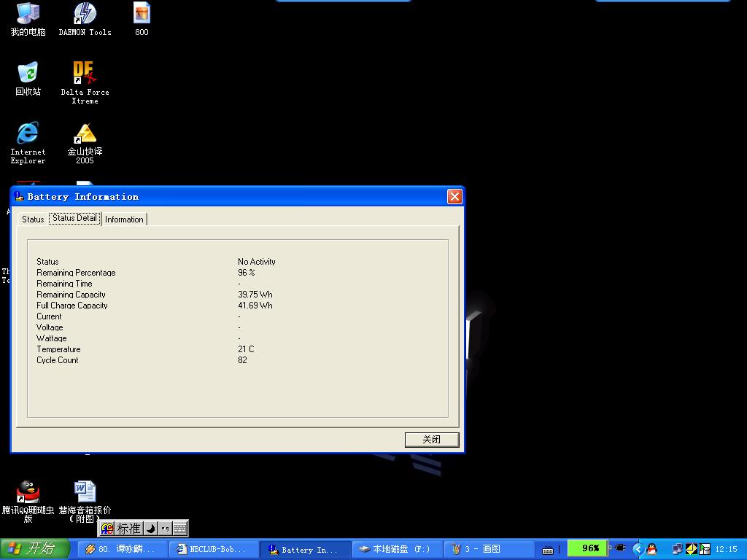Select the 800 file icon on desktop

click(x=142, y=14)
